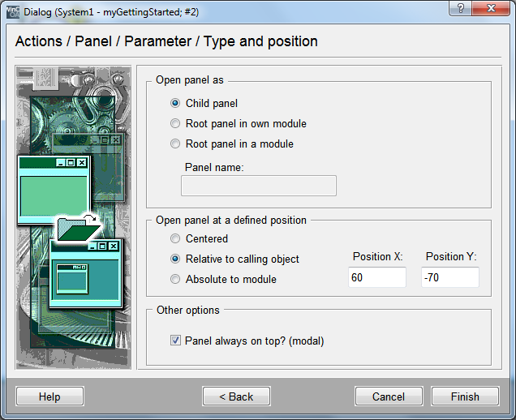Click the Panel name text field

click(258, 186)
